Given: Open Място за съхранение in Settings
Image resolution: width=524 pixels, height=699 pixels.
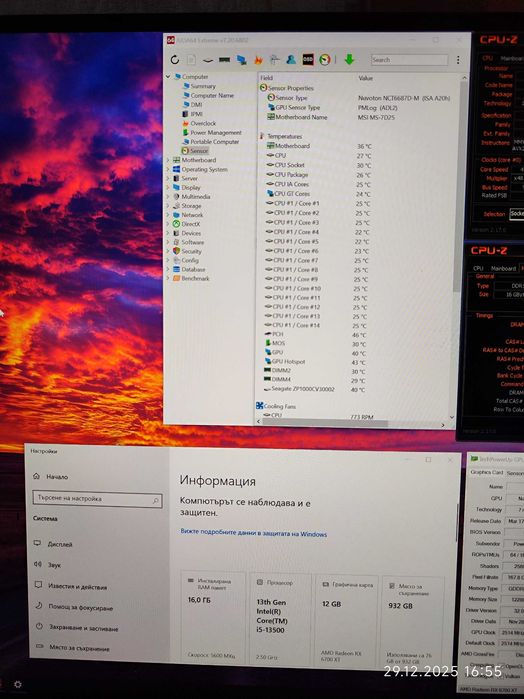Looking at the screenshot, I should 73,649.
